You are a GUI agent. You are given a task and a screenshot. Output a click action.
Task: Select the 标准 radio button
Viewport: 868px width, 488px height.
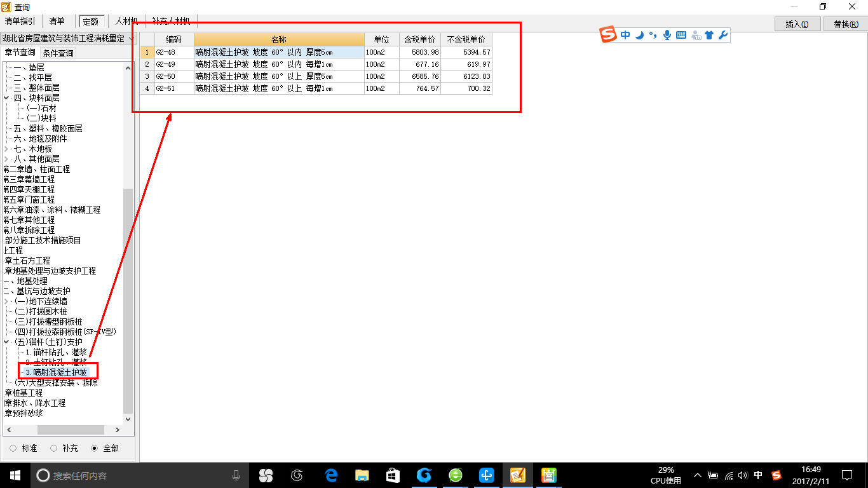[x=13, y=448]
